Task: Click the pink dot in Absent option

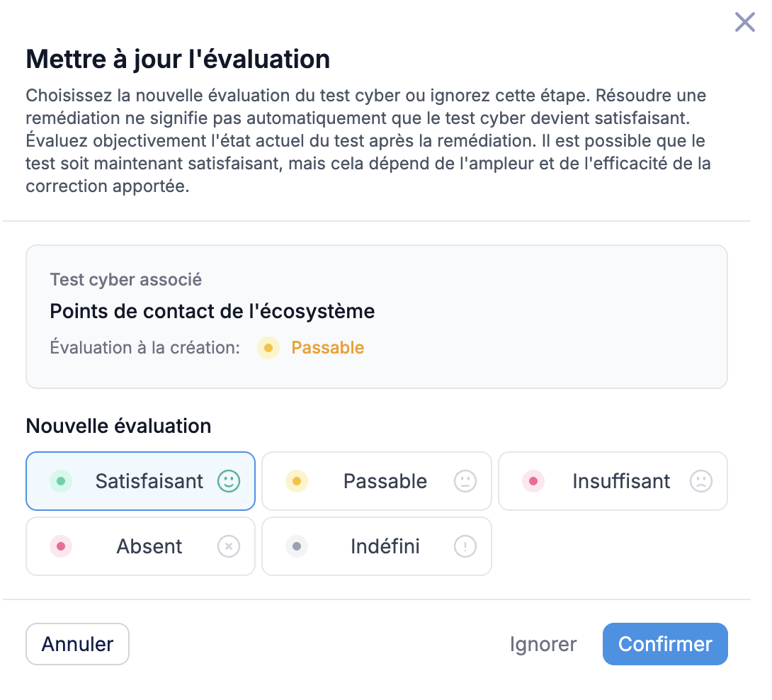Action: coord(61,546)
